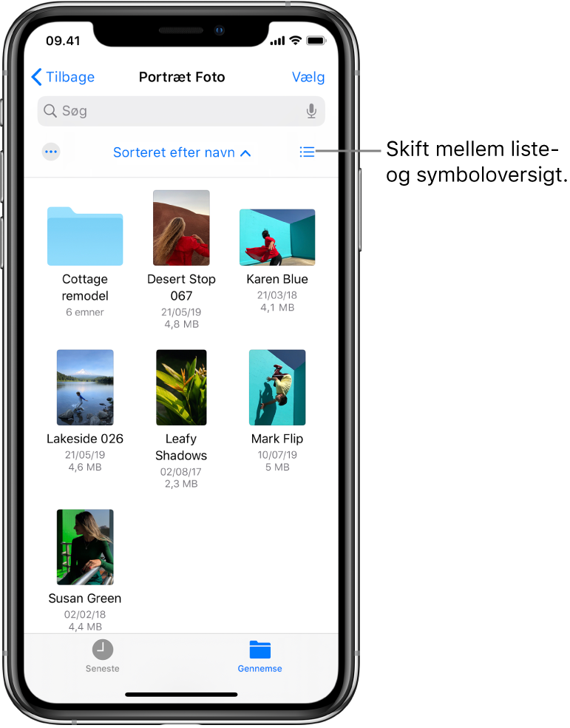Tap the Vælg select button

click(308, 77)
